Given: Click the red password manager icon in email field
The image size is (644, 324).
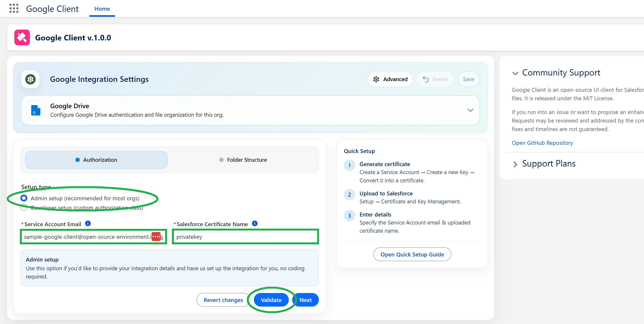Looking at the screenshot, I should [156, 236].
